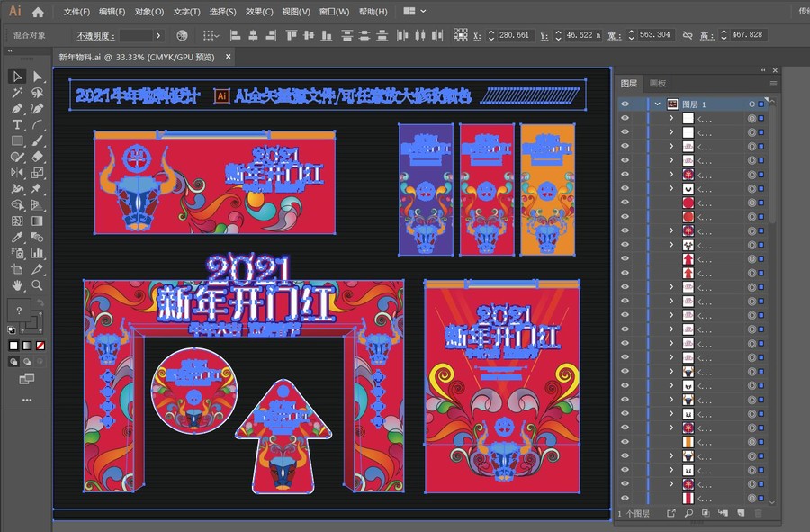Select the Perspective Grid tool

coord(37,205)
